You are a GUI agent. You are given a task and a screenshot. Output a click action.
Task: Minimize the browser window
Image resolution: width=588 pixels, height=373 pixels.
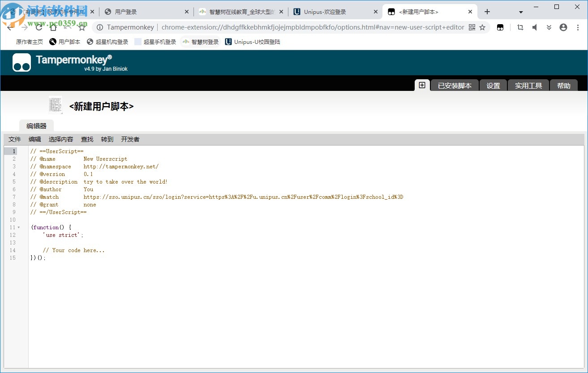(536, 7)
